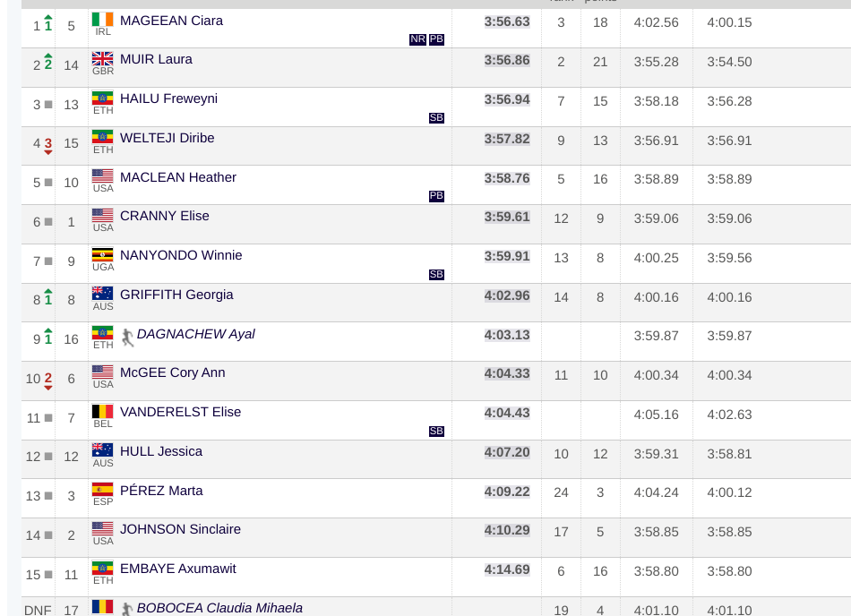
Task: Click the Australia flag beside GRIFFITH Georgia
Action: click(103, 294)
